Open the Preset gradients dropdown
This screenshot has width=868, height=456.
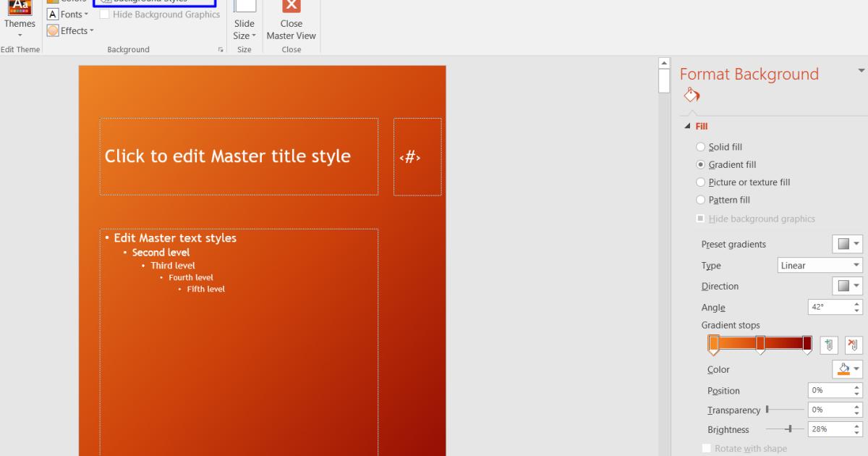point(847,244)
